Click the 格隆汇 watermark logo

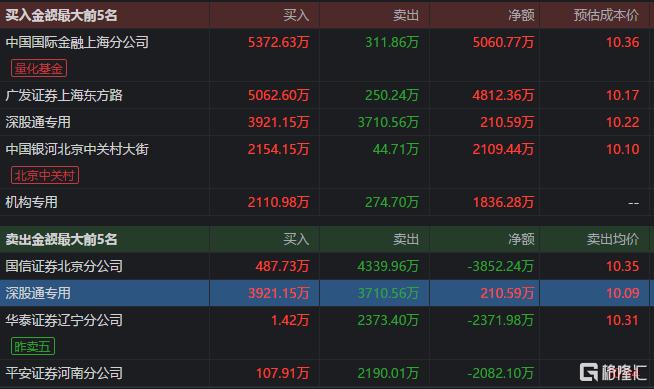[613, 372]
